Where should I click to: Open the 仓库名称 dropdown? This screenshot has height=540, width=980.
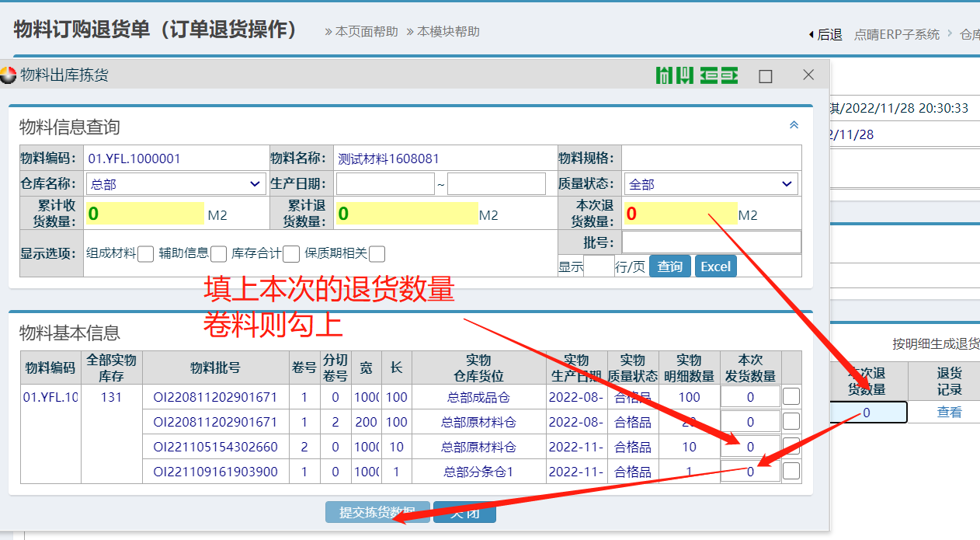(x=175, y=184)
